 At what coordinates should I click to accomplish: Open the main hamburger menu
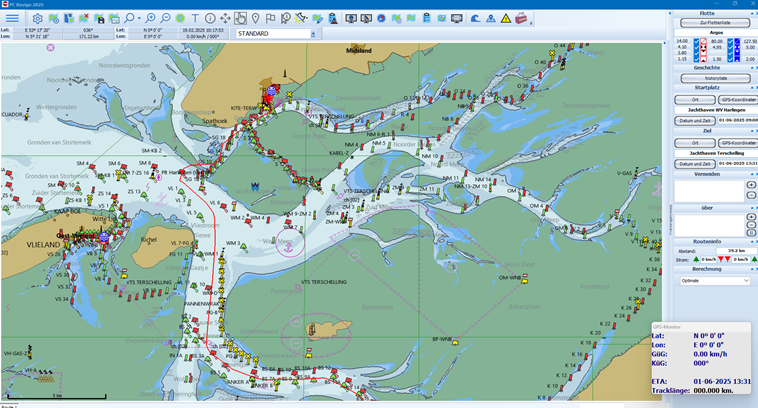(x=12, y=18)
